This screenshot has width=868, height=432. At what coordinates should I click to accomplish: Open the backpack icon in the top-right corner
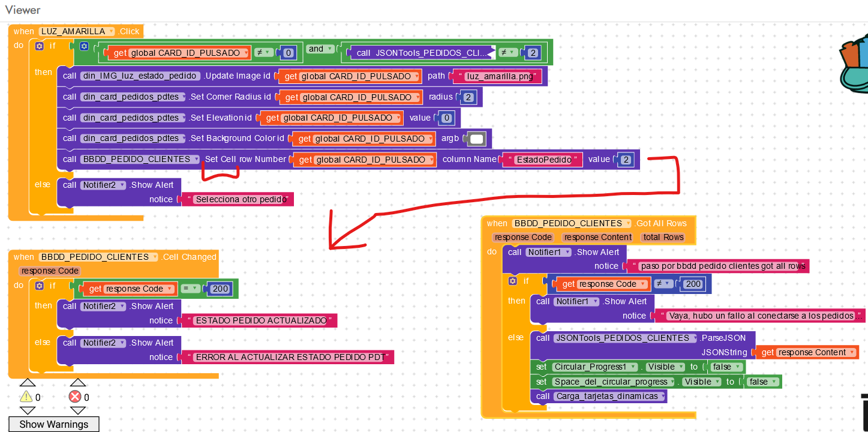point(854,66)
